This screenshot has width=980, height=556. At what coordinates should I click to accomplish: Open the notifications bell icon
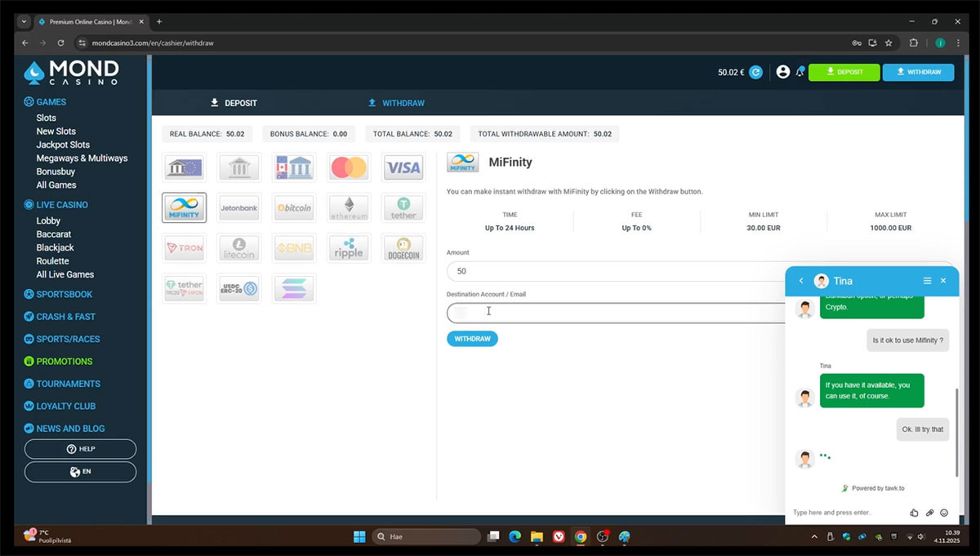click(800, 72)
